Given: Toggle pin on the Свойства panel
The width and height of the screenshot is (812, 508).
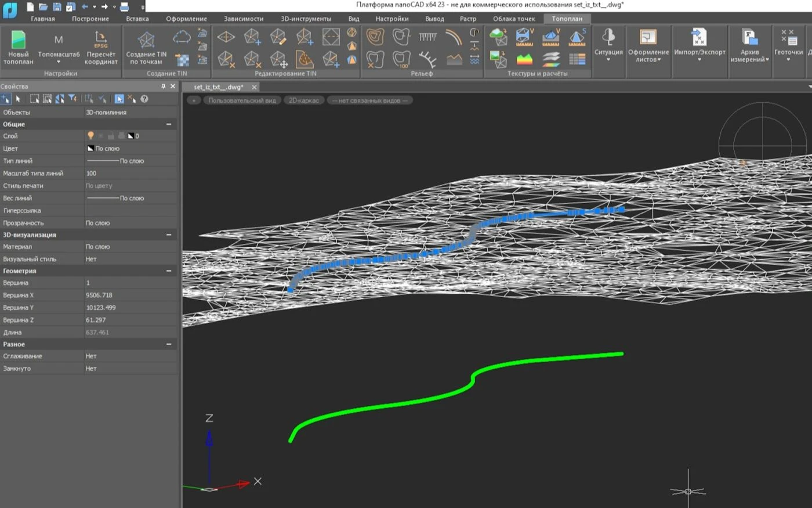Looking at the screenshot, I should 163,87.
